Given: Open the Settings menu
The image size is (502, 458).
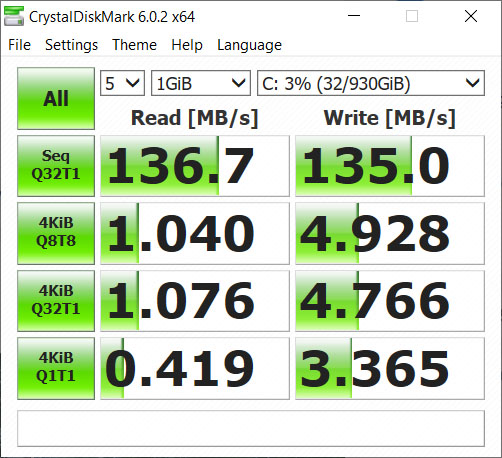Looking at the screenshot, I should 71,45.
